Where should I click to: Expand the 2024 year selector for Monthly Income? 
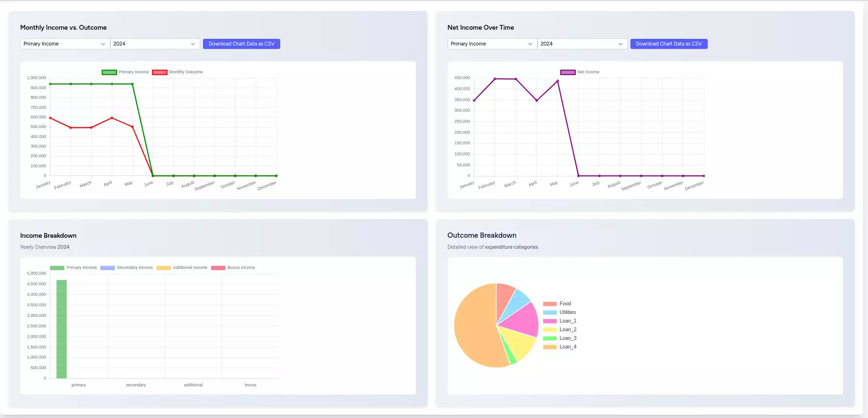(155, 44)
